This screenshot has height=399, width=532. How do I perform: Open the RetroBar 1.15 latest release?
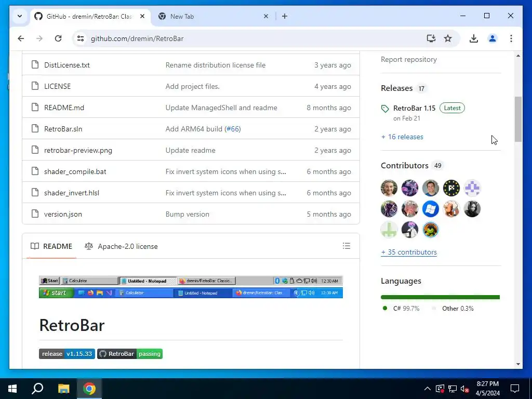(x=414, y=108)
